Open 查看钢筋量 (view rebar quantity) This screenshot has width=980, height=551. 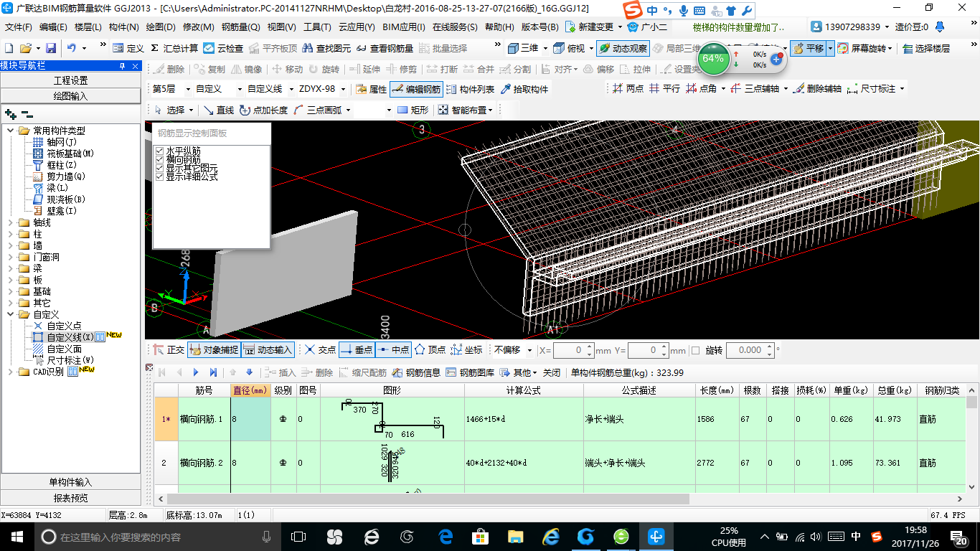385,48
